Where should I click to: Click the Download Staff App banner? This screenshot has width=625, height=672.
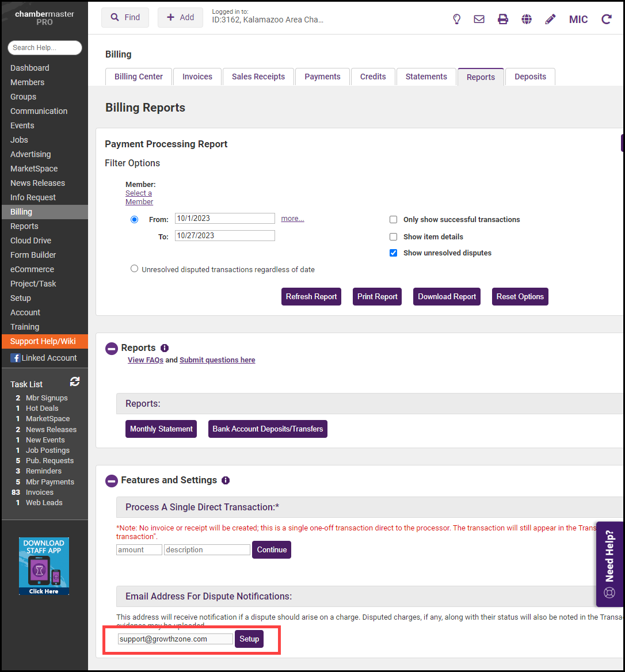tap(44, 566)
